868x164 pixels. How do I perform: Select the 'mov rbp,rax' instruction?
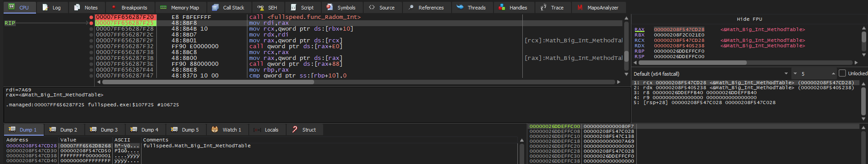269,70
